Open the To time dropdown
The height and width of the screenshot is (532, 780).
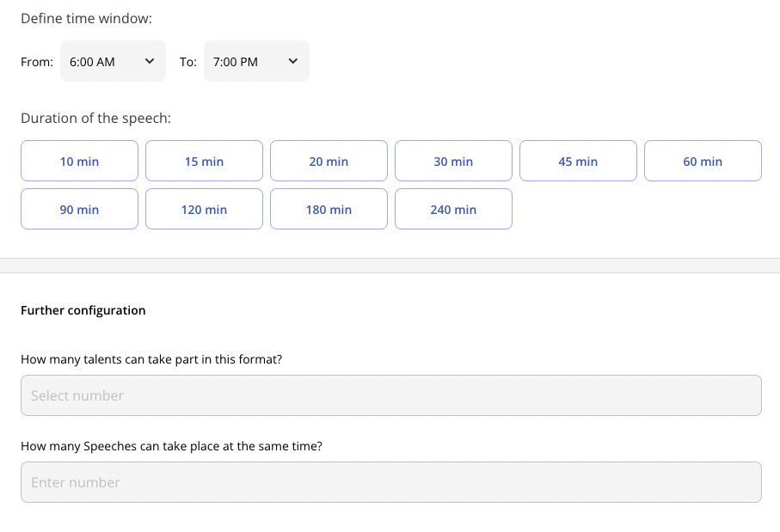[256, 61]
